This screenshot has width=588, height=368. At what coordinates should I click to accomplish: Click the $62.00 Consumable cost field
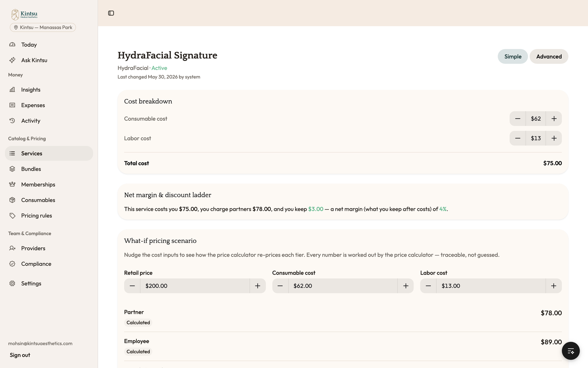[343, 286]
